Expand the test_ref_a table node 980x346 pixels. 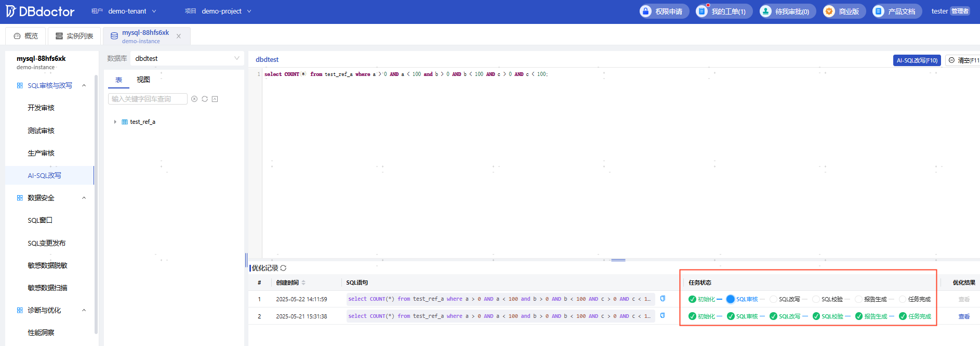click(115, 122)
